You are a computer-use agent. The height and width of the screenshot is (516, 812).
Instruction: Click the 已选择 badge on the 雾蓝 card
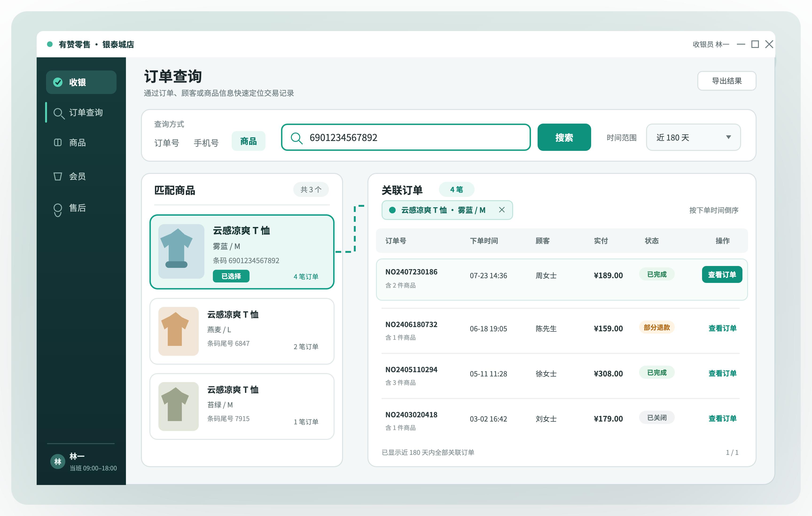[231, 276]
